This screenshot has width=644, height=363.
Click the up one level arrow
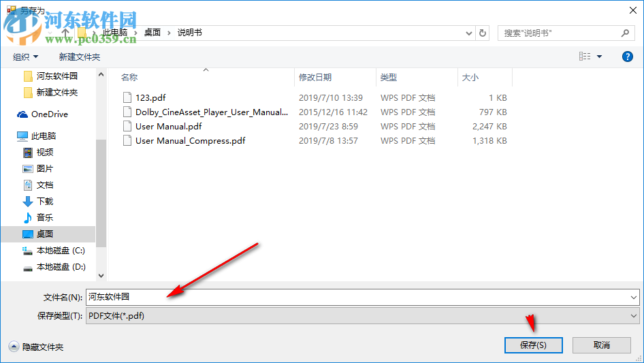point(65,33)
